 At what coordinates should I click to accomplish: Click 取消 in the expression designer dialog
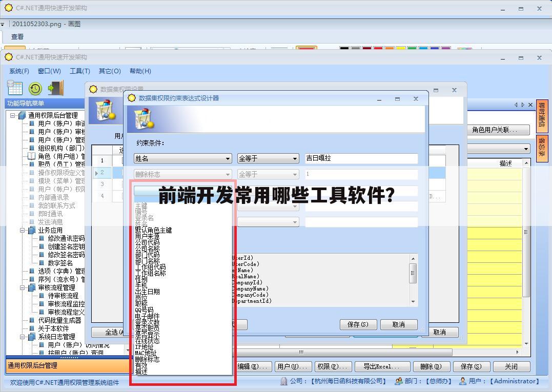click(x=399, y=324)
